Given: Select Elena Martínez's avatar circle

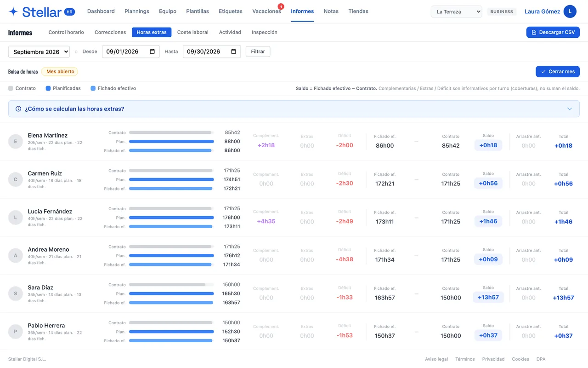Looking at the screenshot, I should [x=16, y=142].
